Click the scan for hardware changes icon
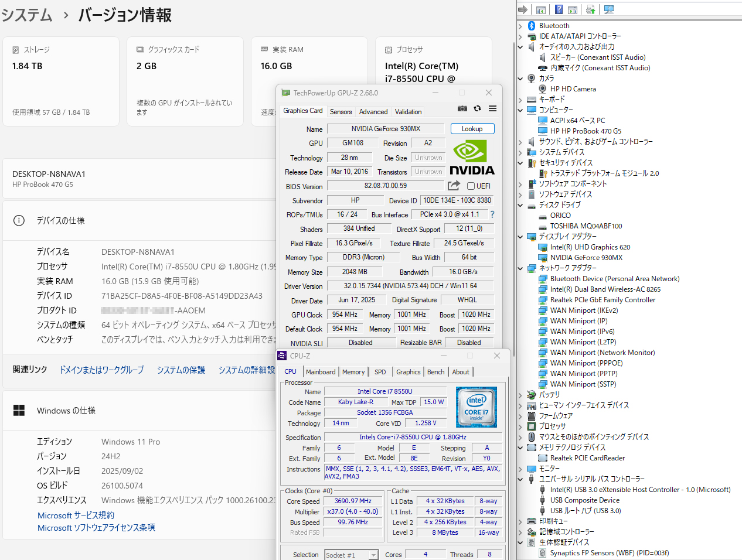The height and width of the screenshot is (560, 742). pos(609,9)
